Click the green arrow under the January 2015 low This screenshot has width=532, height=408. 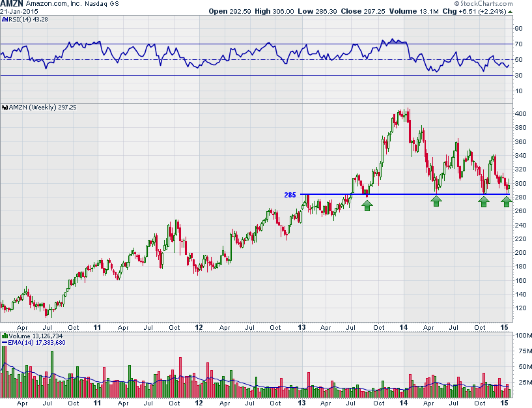pyautogui.click(x=507, y=201)
